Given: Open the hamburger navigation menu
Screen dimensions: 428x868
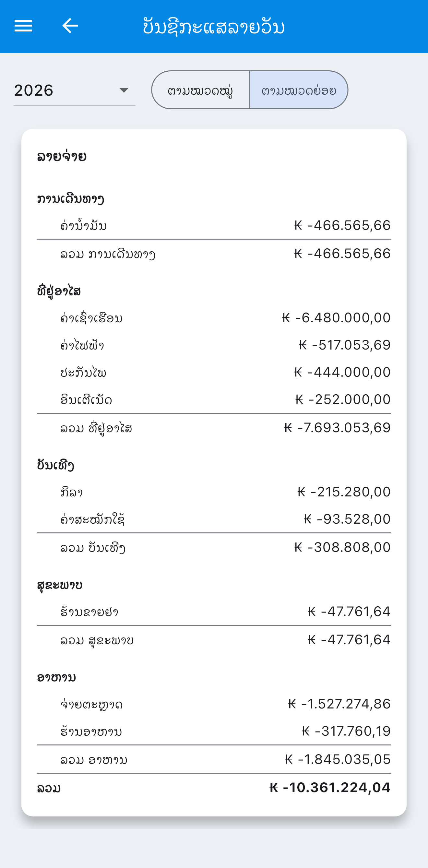Looking at the screenshot, I should pyautogui.click(x=23, y=26).
